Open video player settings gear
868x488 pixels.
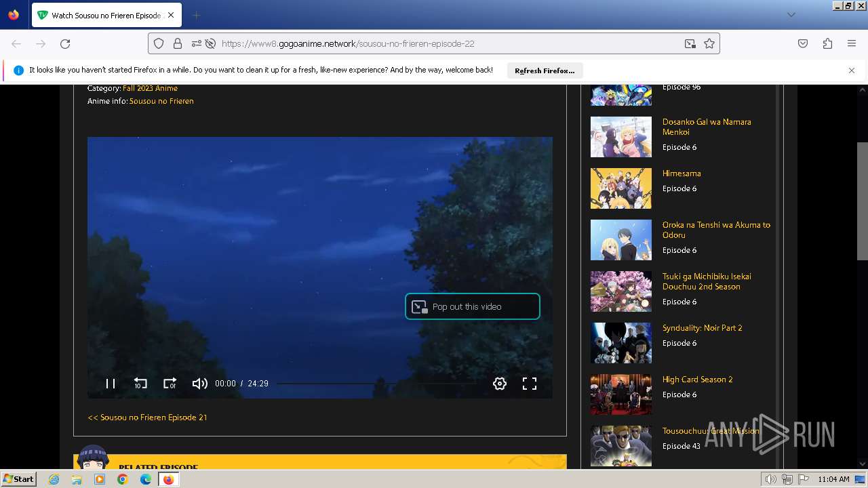tap(500, 384)
